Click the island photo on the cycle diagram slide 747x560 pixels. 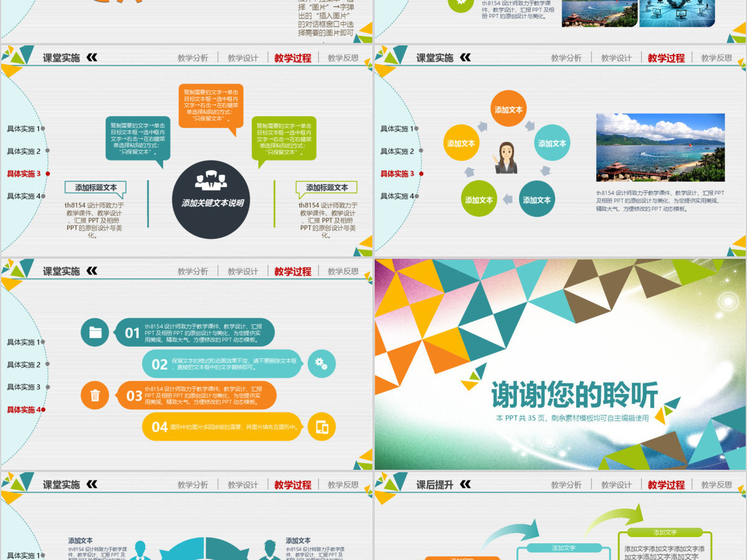coord(660,147)
